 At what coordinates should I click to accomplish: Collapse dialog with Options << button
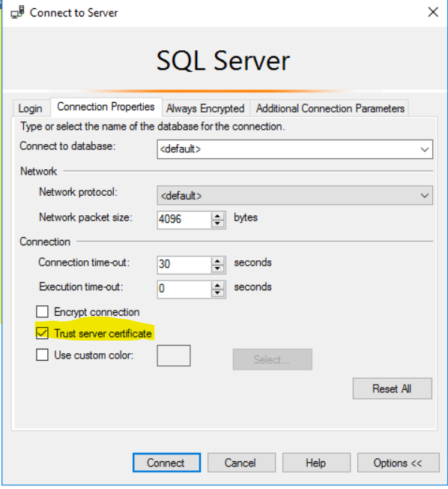pyautogui.click(x=398, y=463)
